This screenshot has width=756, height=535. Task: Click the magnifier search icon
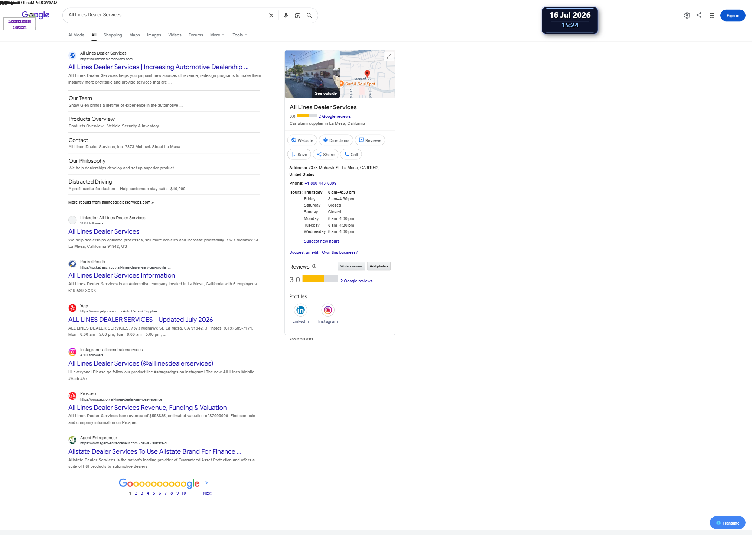(x=309, y=16)
